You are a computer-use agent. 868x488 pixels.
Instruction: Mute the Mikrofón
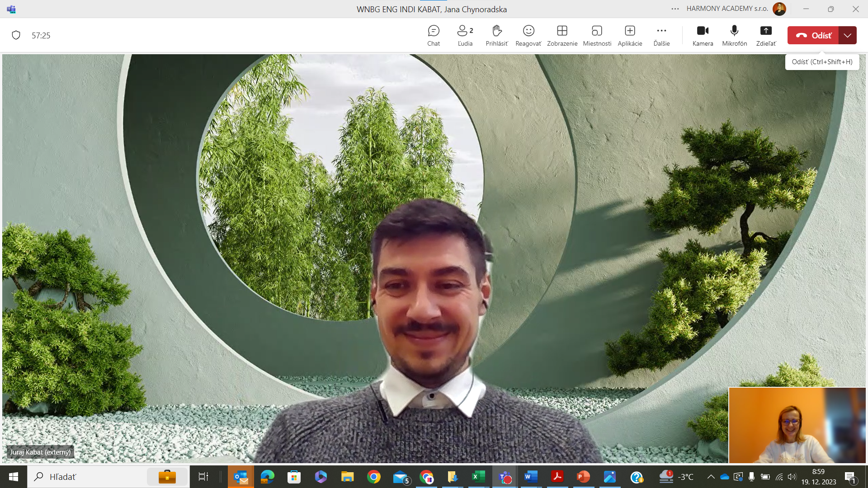coord(734,35)
